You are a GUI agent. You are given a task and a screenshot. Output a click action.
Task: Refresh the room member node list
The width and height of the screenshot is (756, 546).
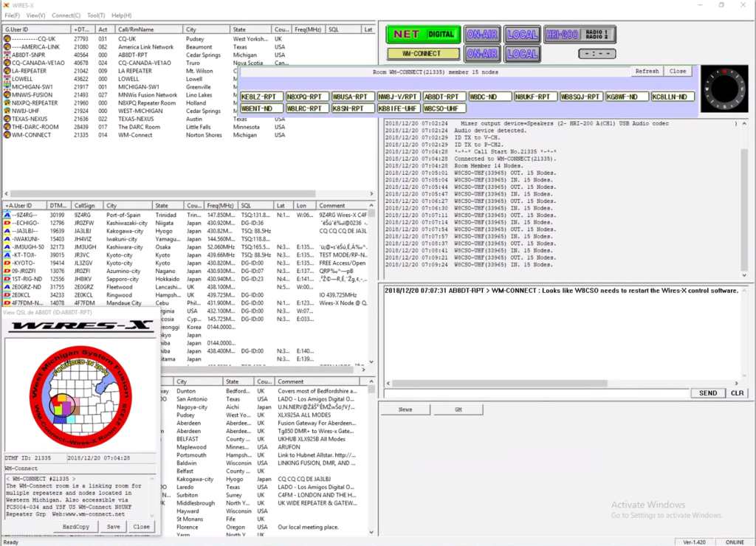coord(647,72)
